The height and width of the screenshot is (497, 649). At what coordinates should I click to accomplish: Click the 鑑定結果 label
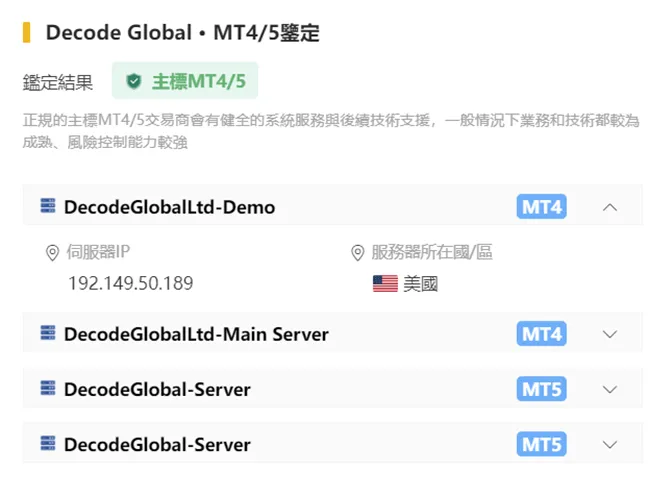58,82
